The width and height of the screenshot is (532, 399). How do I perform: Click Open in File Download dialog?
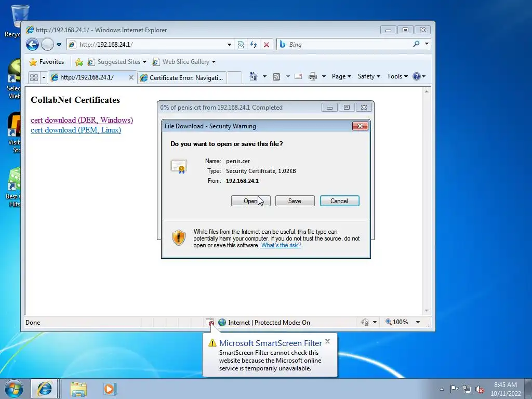[x=251, y=201]
